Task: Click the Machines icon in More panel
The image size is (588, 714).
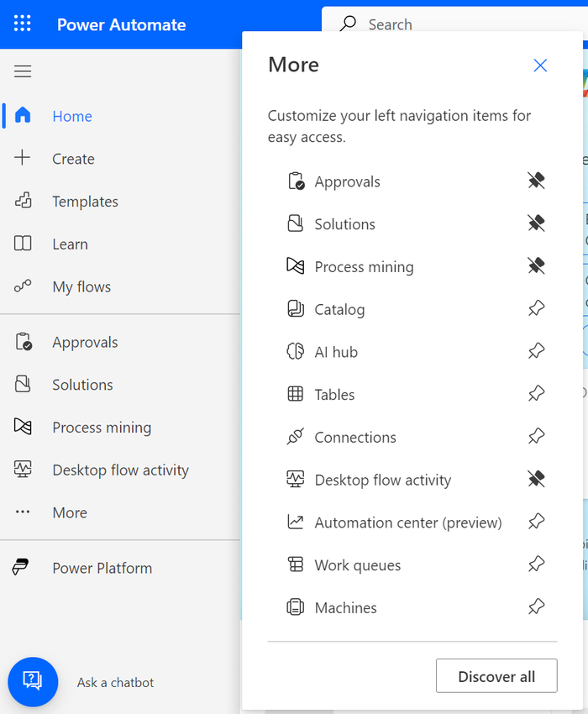Action: tap(295, 607)
